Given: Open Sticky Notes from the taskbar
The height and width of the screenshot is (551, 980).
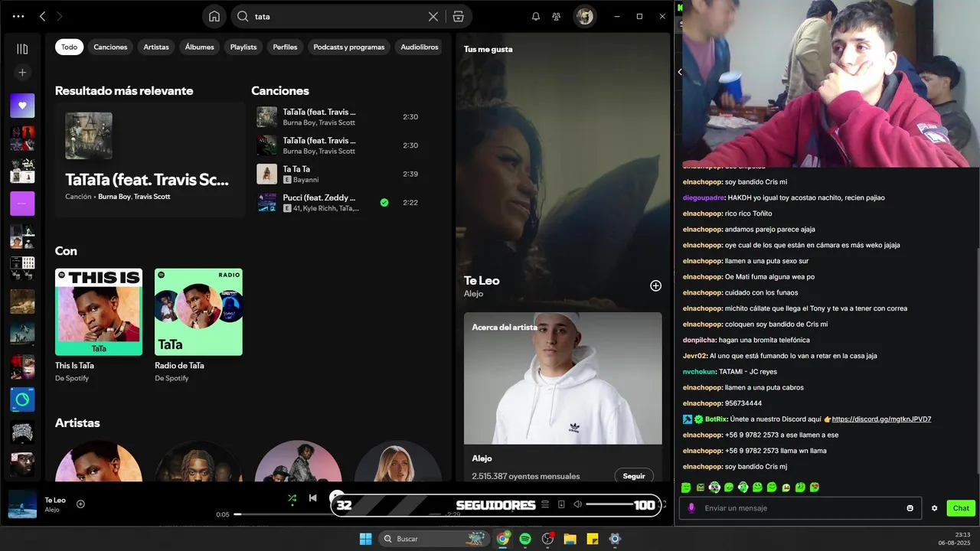Looking at the screenshot, I should tap(592, 539).
